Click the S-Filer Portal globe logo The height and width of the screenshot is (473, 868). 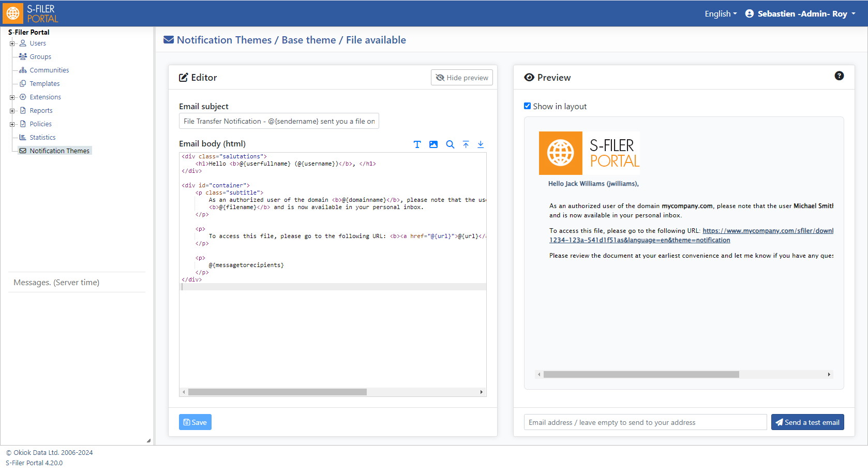coord(13,13)
